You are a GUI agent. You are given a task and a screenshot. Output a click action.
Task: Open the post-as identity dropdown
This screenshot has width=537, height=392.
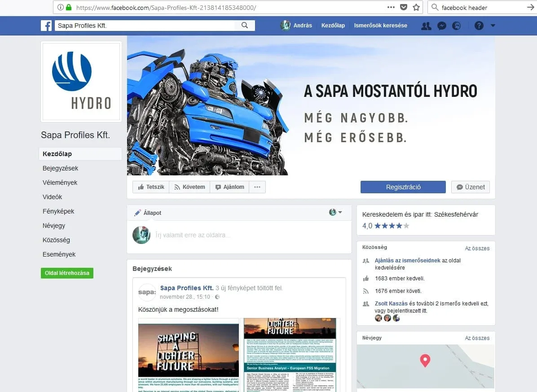click(x=335, y=212)
